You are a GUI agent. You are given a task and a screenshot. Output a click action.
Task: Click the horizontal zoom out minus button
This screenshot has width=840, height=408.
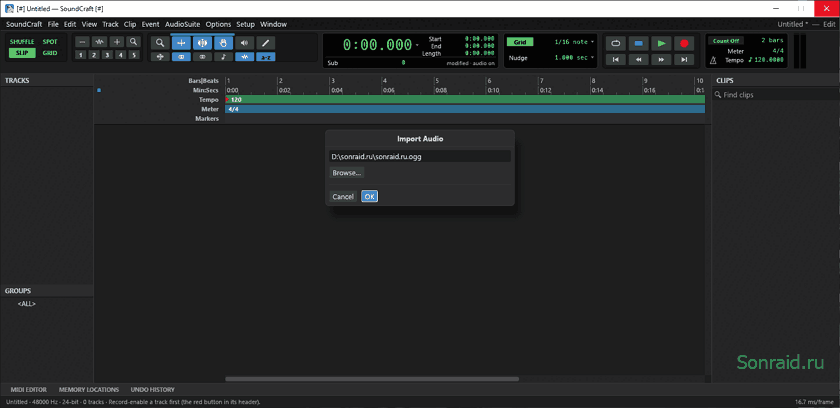(x=81, y=42)
